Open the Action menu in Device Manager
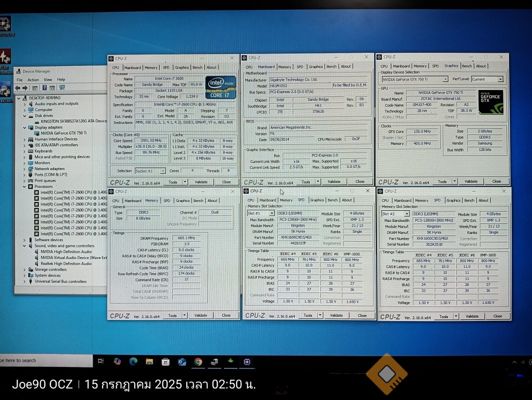532x400 pixels. point(33,79)
